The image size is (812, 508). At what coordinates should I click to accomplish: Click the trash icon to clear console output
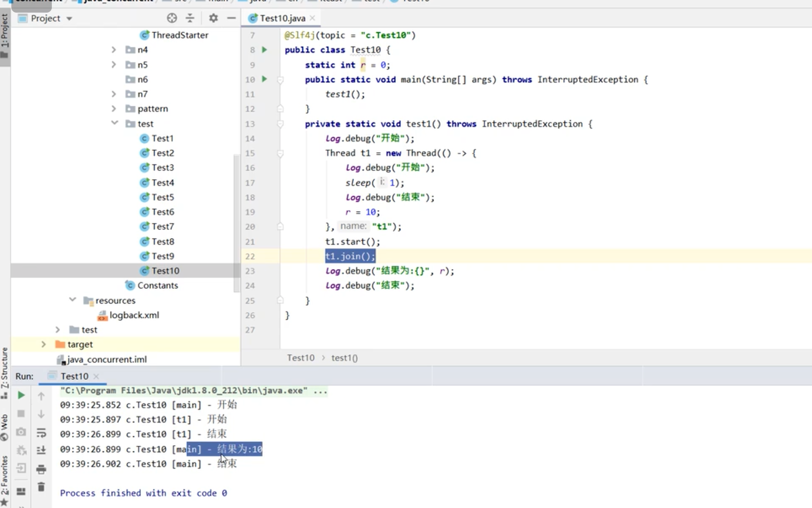(41, 487)
